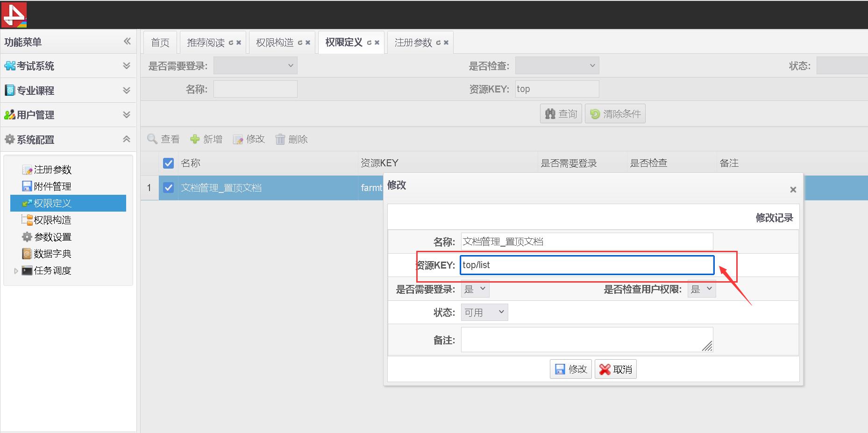868x433 pixels.
Task: Close the 推荐阅读 tab
Action: [239, 43]
